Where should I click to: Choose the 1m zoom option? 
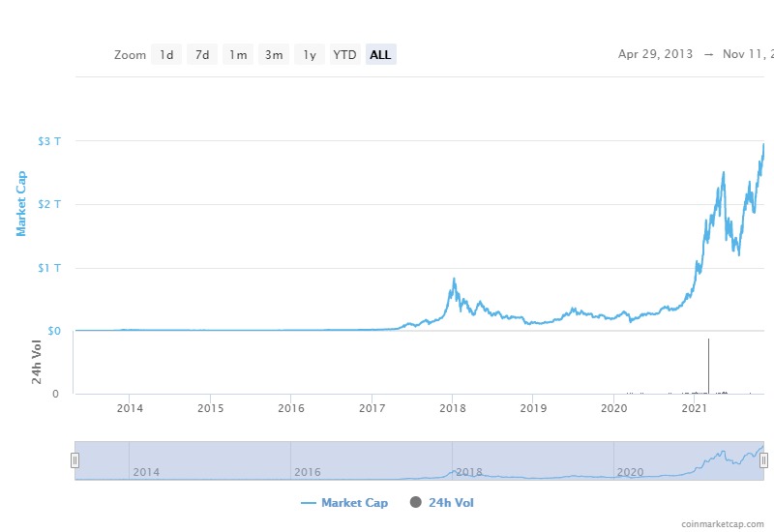point(238,55)
